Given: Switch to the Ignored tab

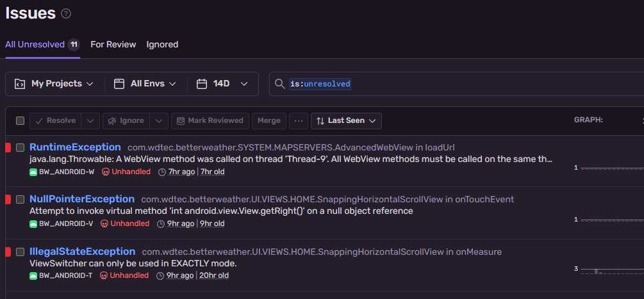Looking at the screenshot, I should [x=162, y=44].
